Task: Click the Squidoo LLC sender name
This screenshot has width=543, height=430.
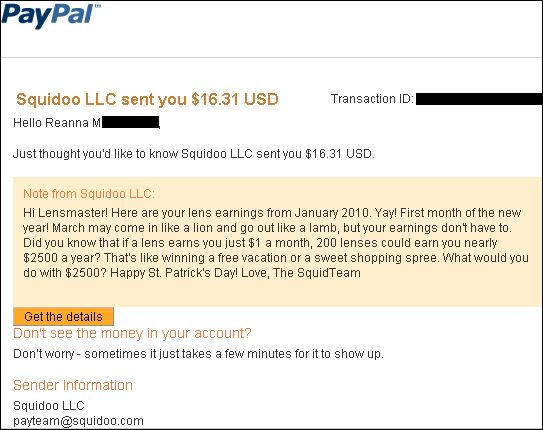Action: (x=49, y=405)
